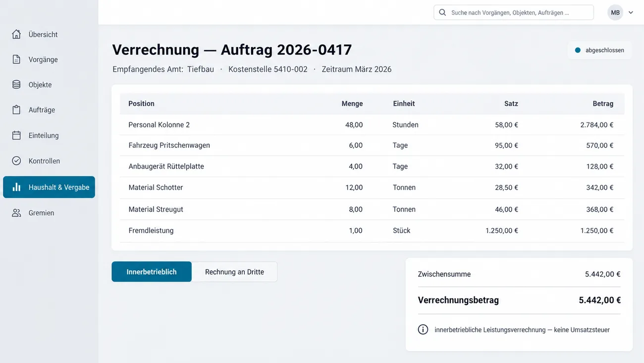The height and width of the screenshot is (363, 644).
Task: Select the Personal Kolonne 2 row
Action: coord(372,124)
